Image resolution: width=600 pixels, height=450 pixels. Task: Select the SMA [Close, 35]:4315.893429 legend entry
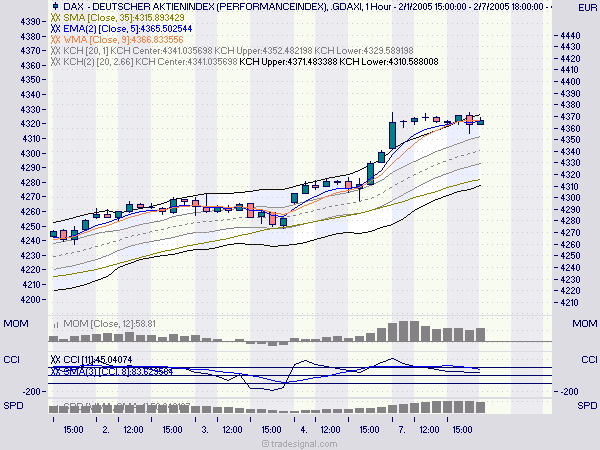tap(124, 18)
